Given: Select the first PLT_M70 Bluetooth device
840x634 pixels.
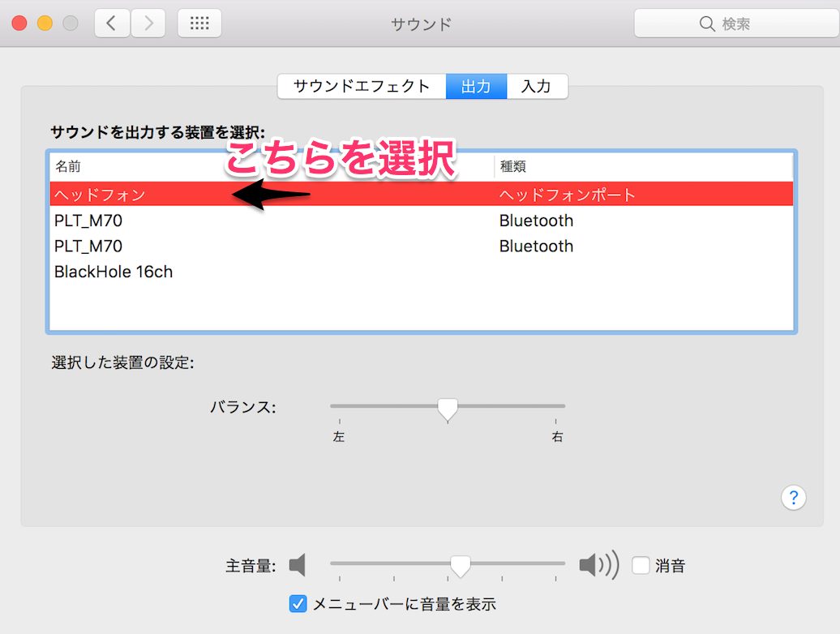Looking at the screenshot, I should [422, 220].
